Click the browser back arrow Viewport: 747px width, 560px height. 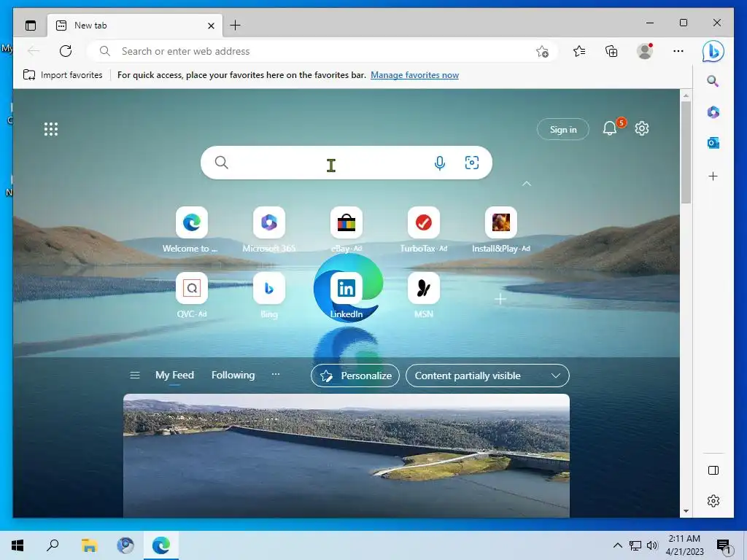(x=34, y=51)
